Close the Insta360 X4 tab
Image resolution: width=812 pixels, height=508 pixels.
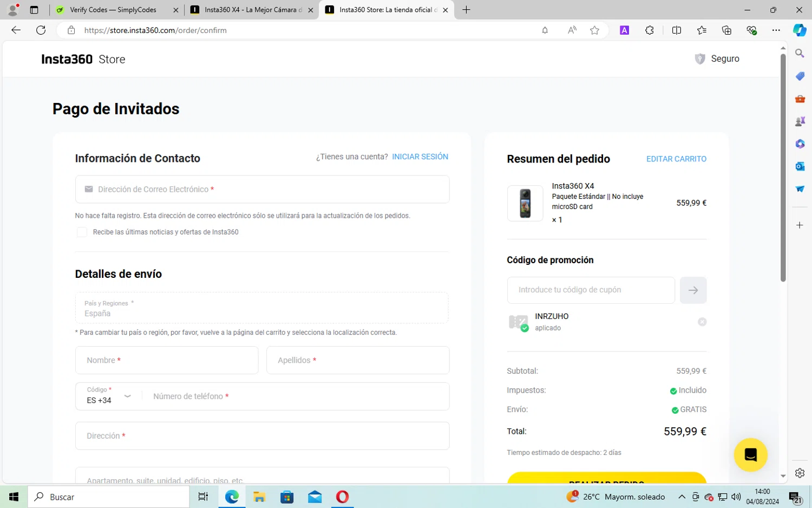point(311,10)
